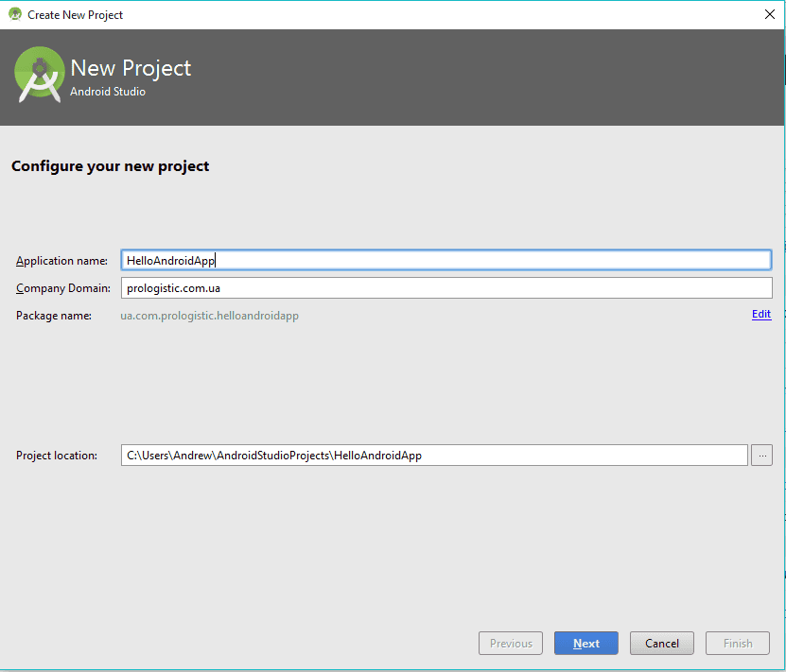Click the Finish button
The image size is (786, 672).
point(738,643)
